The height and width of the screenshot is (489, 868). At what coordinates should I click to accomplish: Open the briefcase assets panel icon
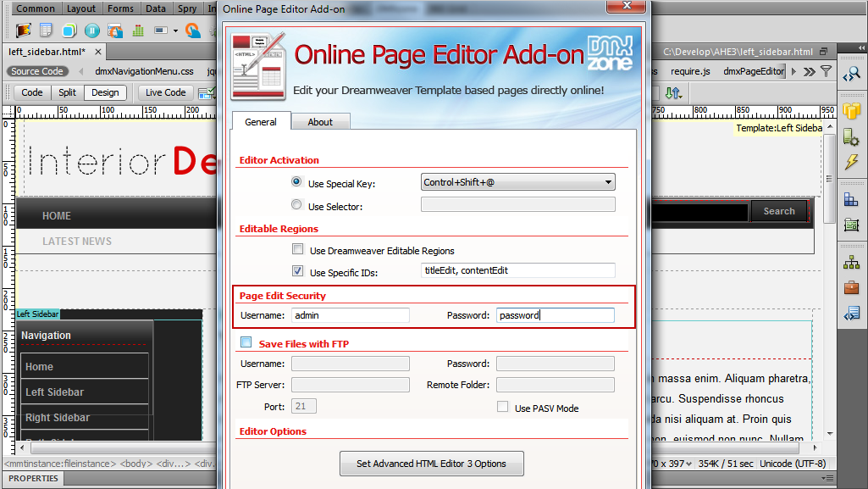tap(851, 287)
